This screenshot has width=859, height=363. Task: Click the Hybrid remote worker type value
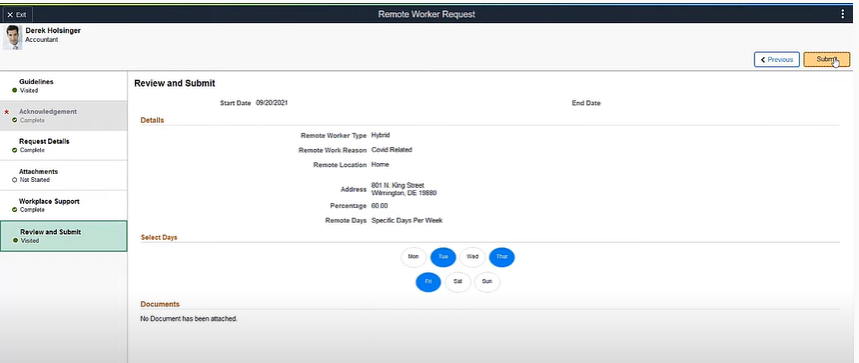tap(380, 135)
